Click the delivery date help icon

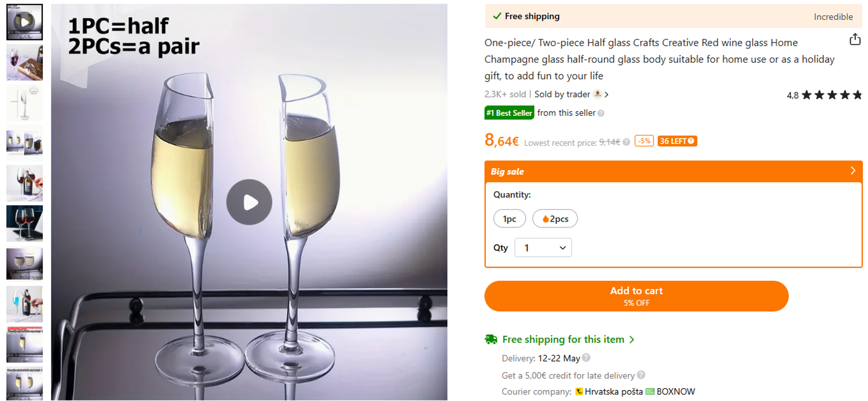[x=586, y=358]
